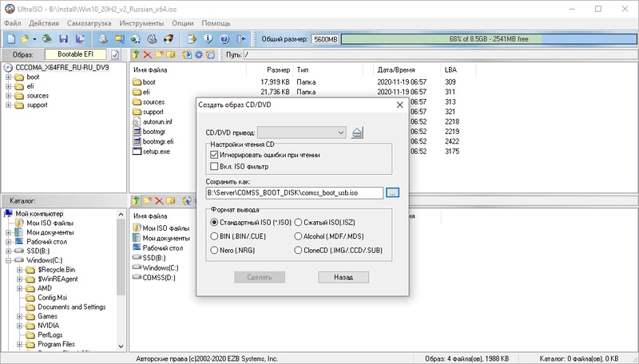Click the blue Help question mark icon

click(224, 38)
